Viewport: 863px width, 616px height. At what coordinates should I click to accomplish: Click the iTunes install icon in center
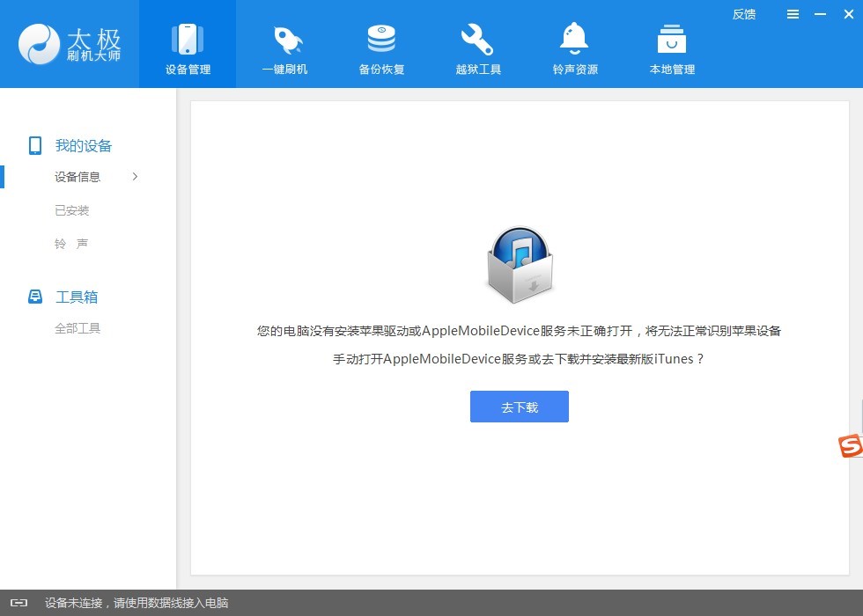(x=519, y=264)
